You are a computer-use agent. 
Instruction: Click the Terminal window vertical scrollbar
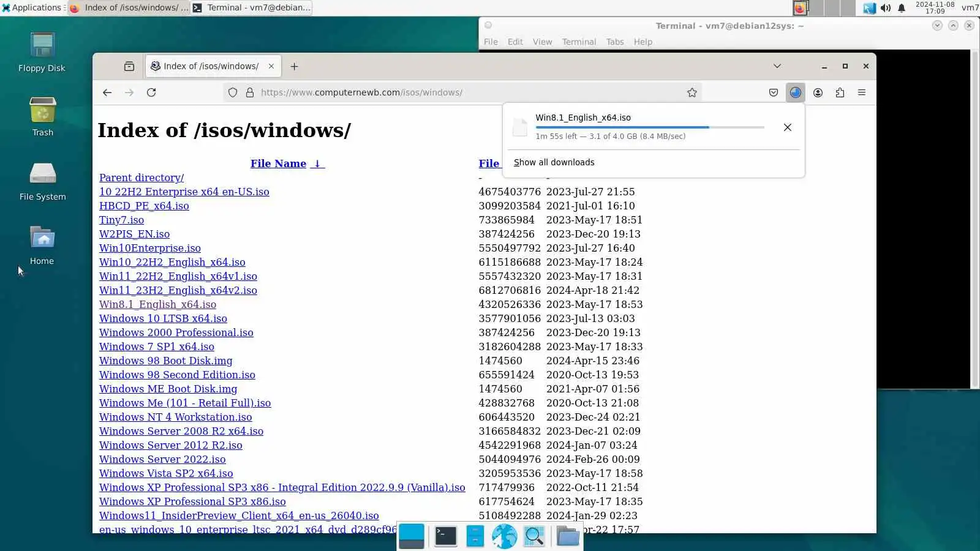point(974,219)
